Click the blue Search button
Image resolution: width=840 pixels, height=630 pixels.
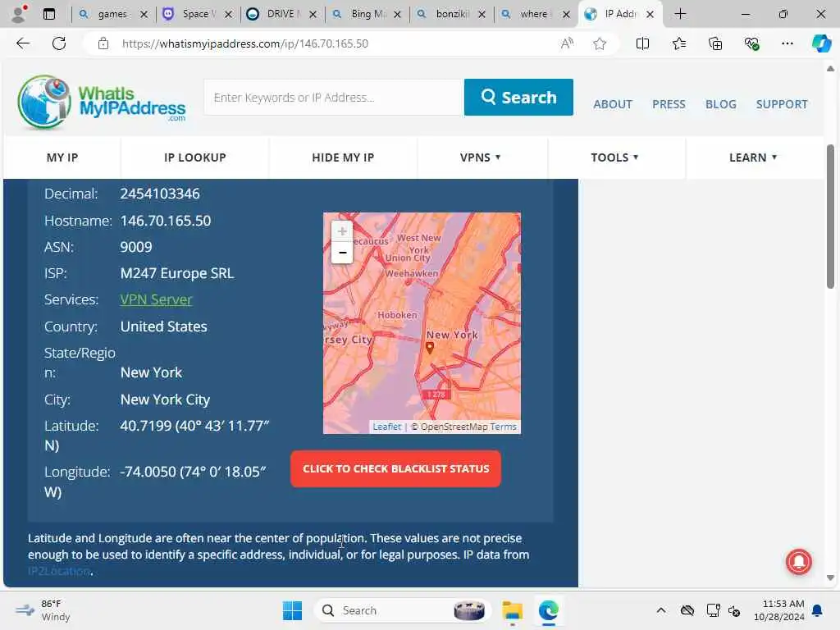[x=518, y=98]
